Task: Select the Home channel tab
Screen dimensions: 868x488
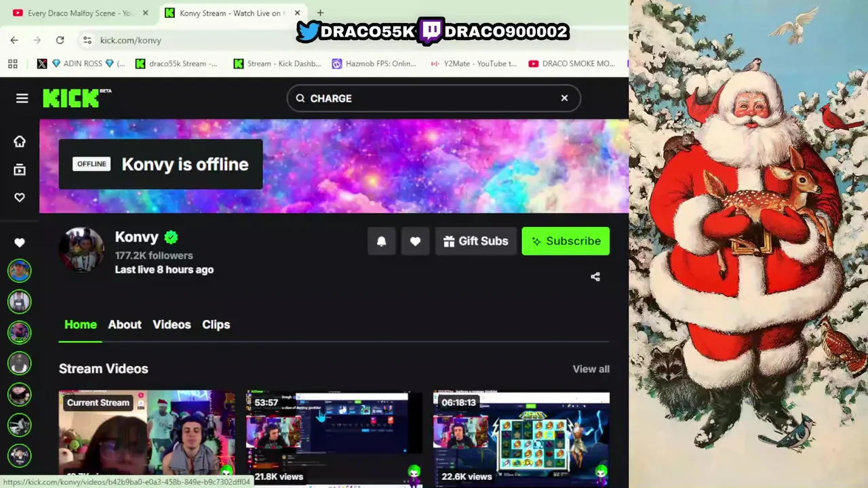Action: [81, 325]
